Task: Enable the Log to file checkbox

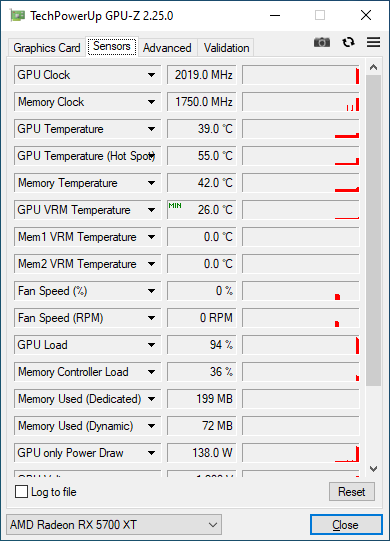Action: click(21, 491)
